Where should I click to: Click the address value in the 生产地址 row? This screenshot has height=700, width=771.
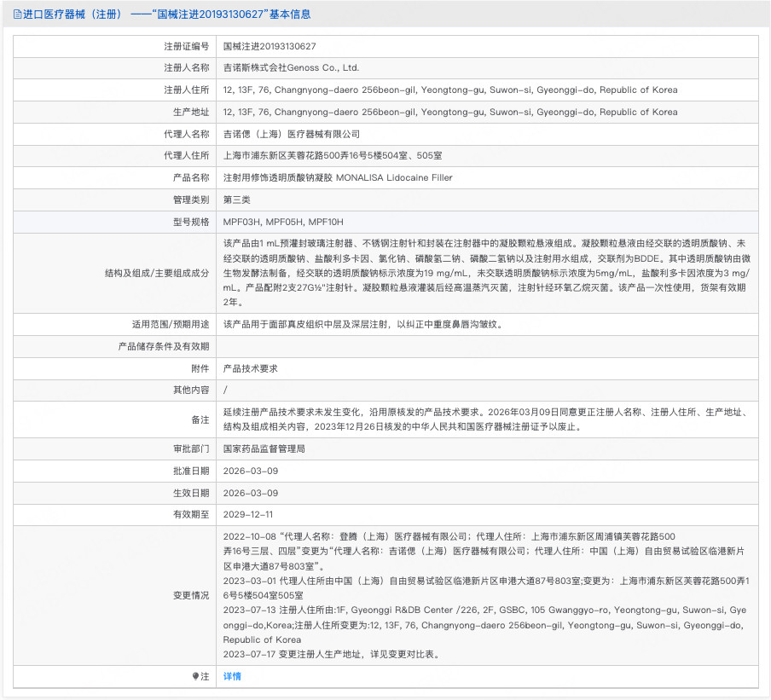pyautogui.click(x=450, y=112)
